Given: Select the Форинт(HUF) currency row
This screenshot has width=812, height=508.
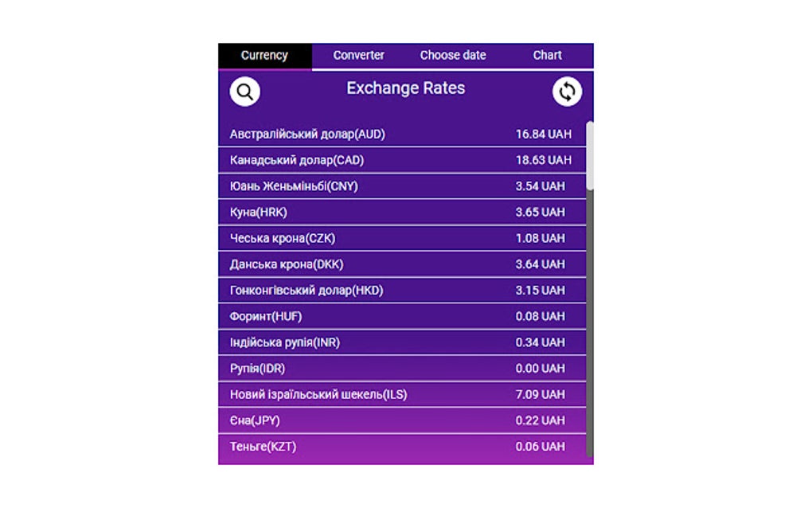Looking at the screenshot, I should click(402, 316).
